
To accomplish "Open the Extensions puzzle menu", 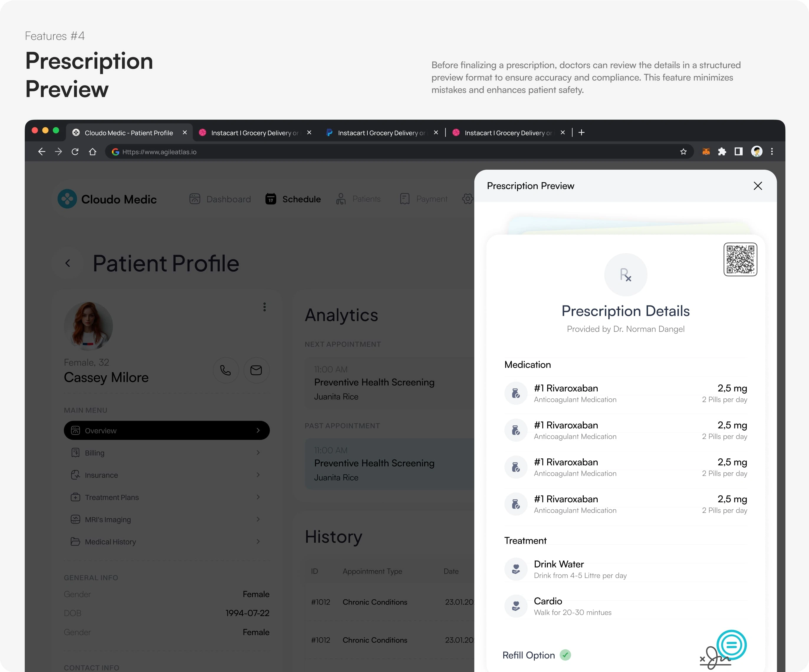I will tap(722, 152).
